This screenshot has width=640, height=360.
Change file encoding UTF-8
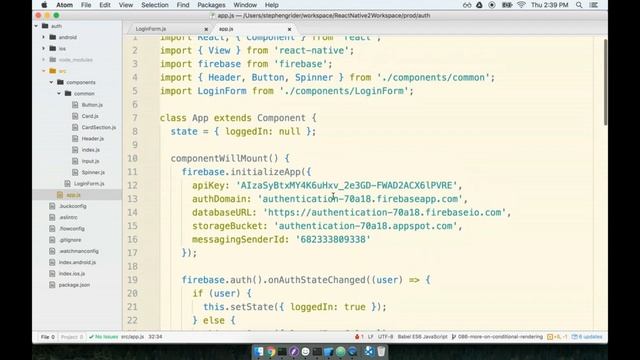385,337
